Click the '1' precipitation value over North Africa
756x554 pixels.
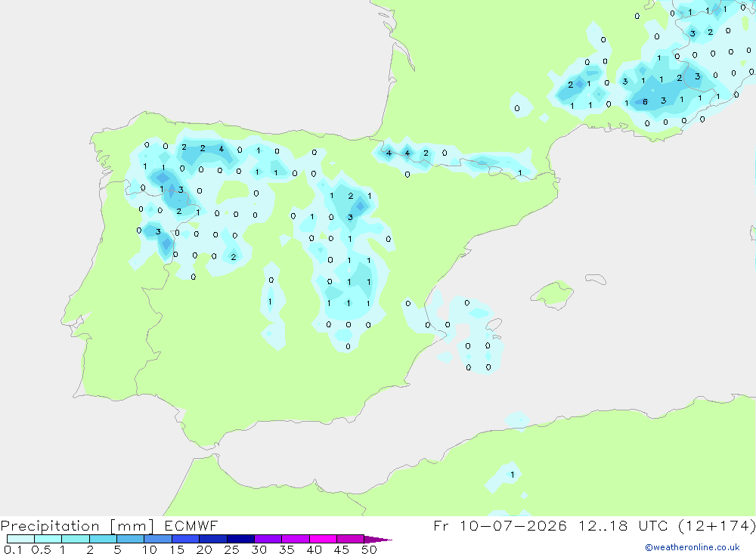pyautogui.click(x=512, y=475)
